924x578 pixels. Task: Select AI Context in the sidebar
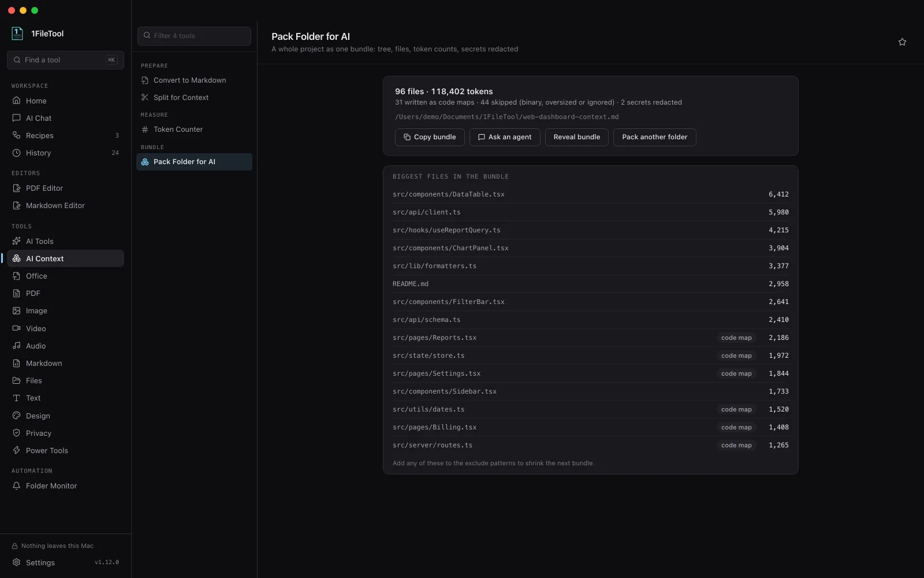[x=65, y=258]
